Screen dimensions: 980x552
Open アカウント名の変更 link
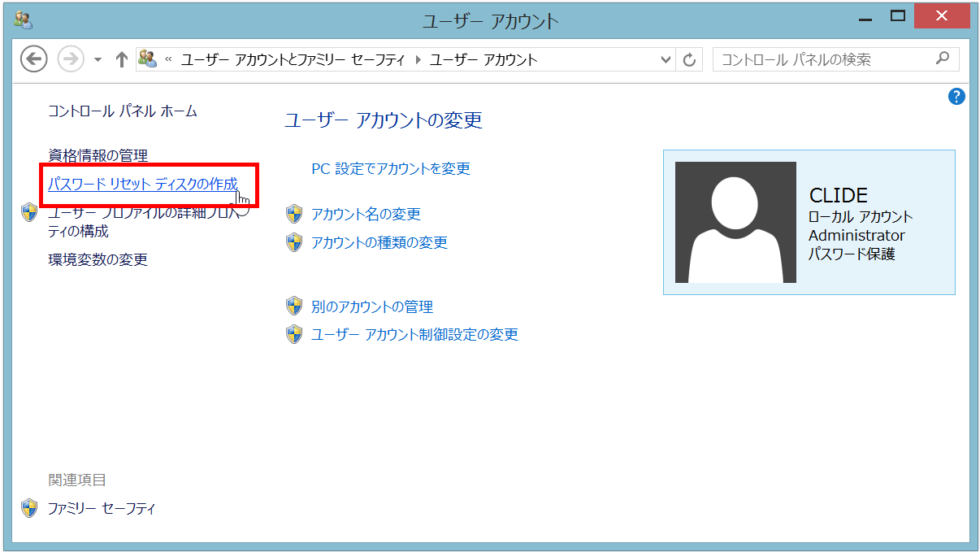(x=366, y=215)
